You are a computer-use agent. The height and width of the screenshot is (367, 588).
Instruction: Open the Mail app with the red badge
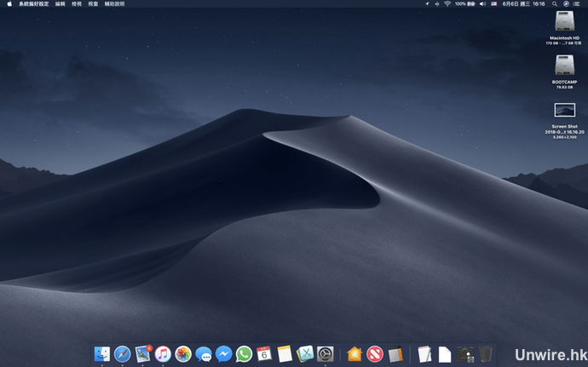143,354
